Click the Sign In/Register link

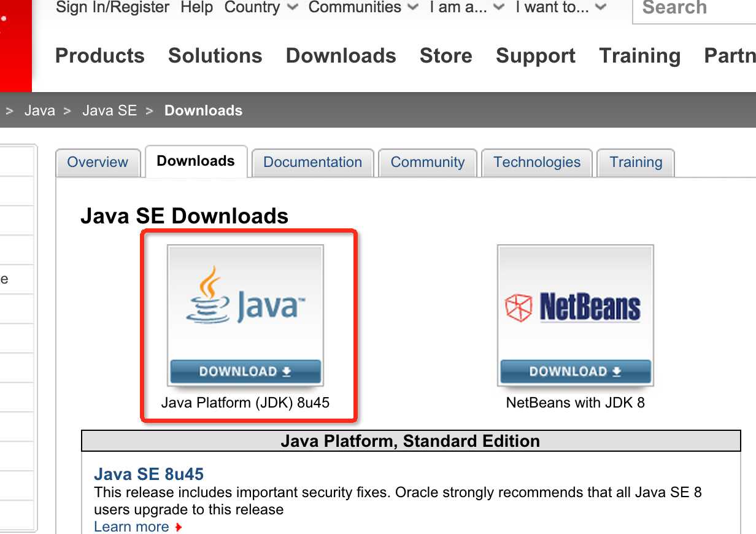click(x=113, y=7)
